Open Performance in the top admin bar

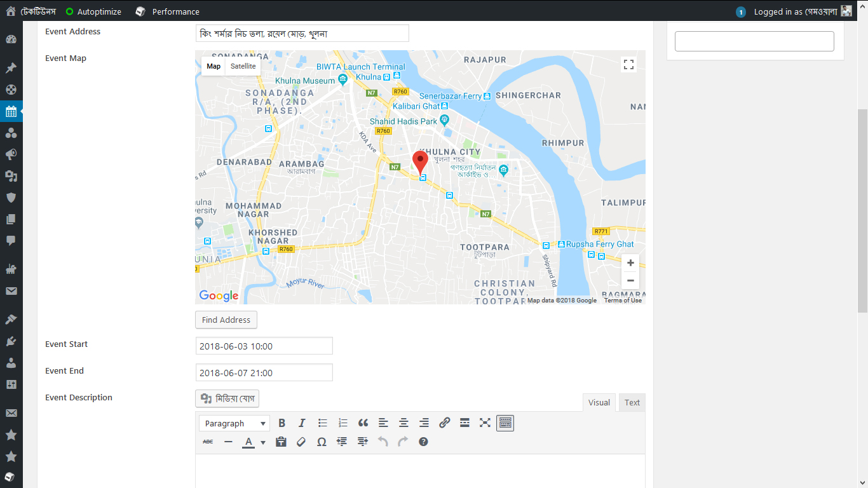pyautogui.click(x=168, y=11)
